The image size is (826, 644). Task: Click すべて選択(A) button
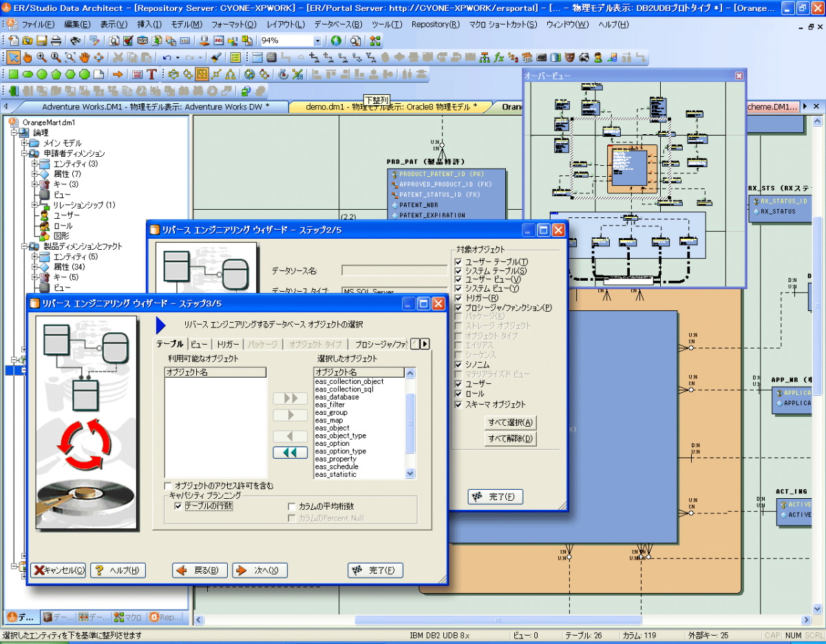[x=511, y=422]
